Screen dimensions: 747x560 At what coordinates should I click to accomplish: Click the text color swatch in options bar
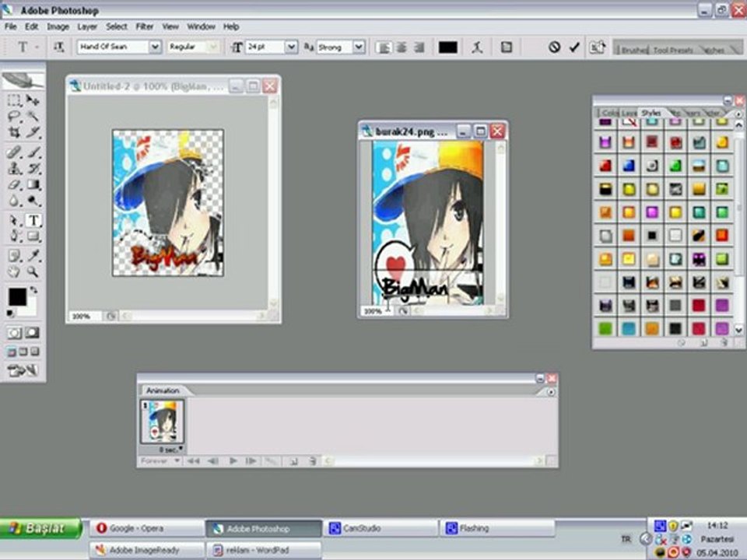[448, 47]
